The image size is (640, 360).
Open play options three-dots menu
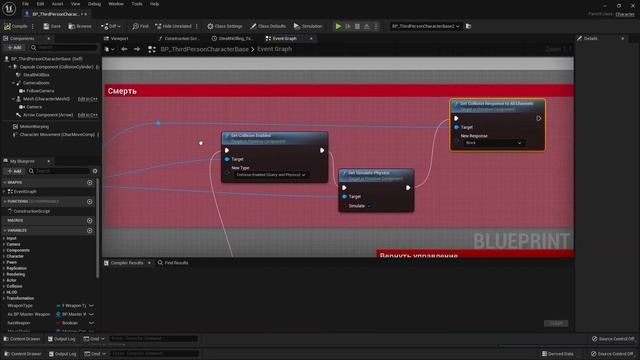376,26
